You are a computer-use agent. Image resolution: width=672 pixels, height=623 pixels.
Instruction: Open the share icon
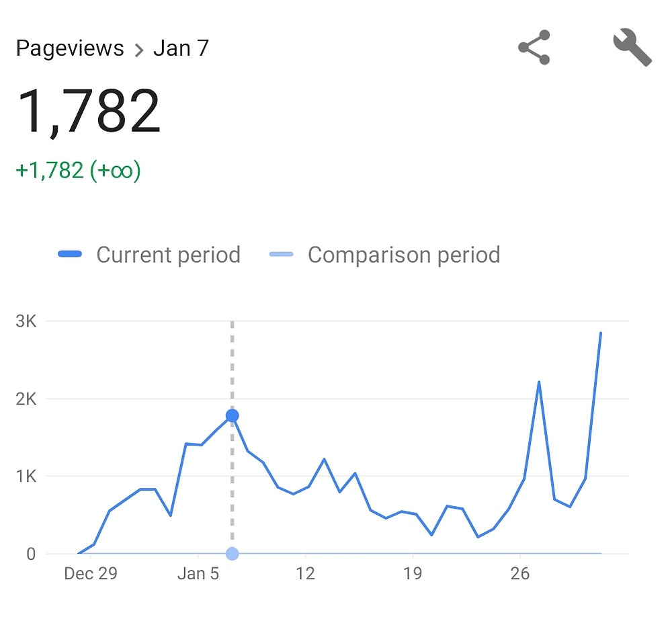pyautogui.click(x=533, y=48)
